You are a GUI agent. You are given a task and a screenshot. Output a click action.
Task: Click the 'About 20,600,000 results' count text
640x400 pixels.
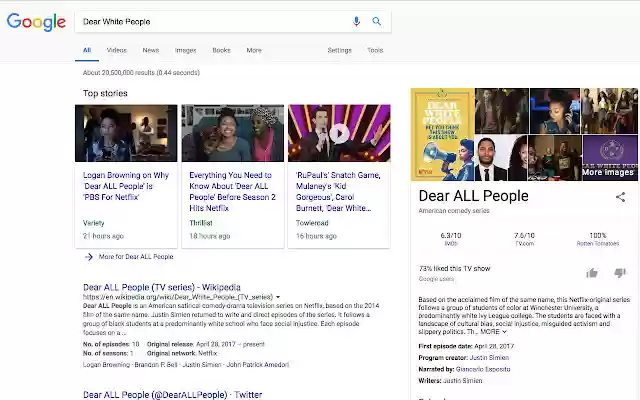(x=141, y=73)
